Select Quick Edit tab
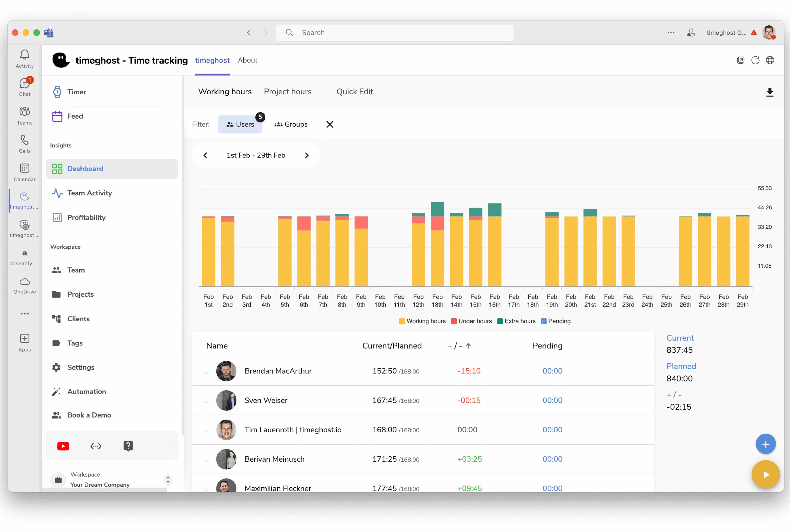This screenshot has height=532, width=790. tap(355, 92)
